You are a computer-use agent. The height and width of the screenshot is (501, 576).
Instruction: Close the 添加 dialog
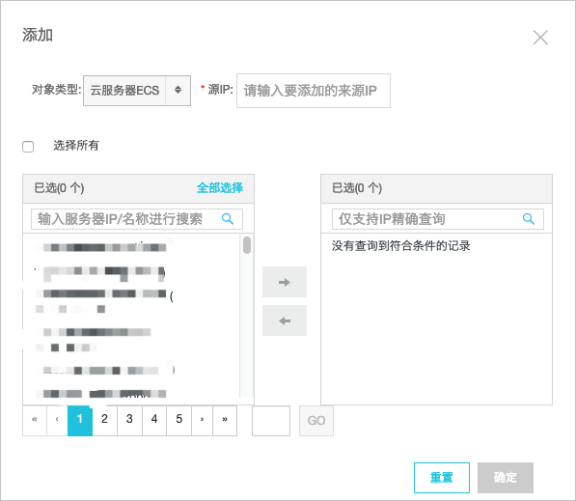click(x=540, y=37)
